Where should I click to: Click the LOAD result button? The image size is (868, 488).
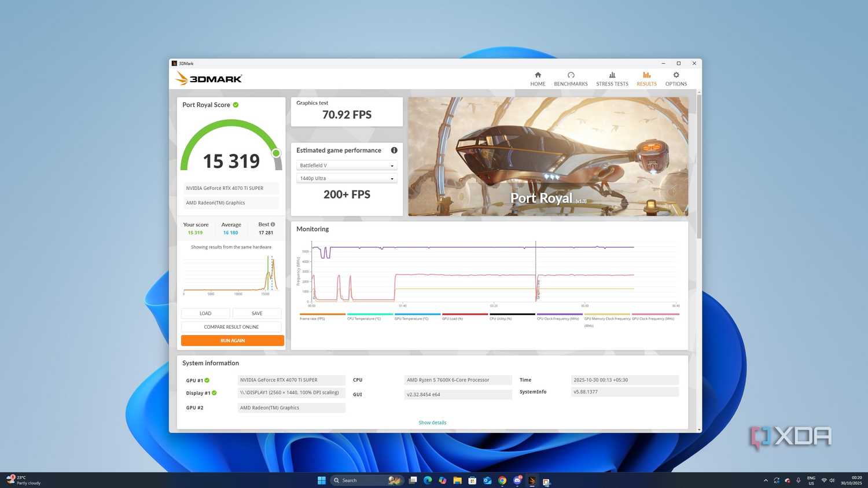tap(205, 313)
